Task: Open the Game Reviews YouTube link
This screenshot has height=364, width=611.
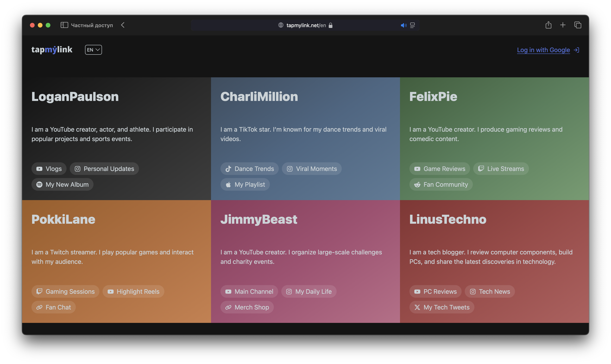Action: pos(440,169)
